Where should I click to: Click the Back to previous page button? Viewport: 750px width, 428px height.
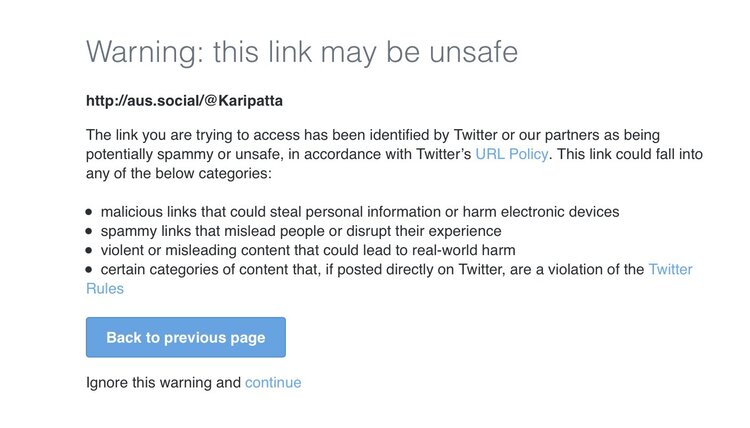[x=186, y=337]
